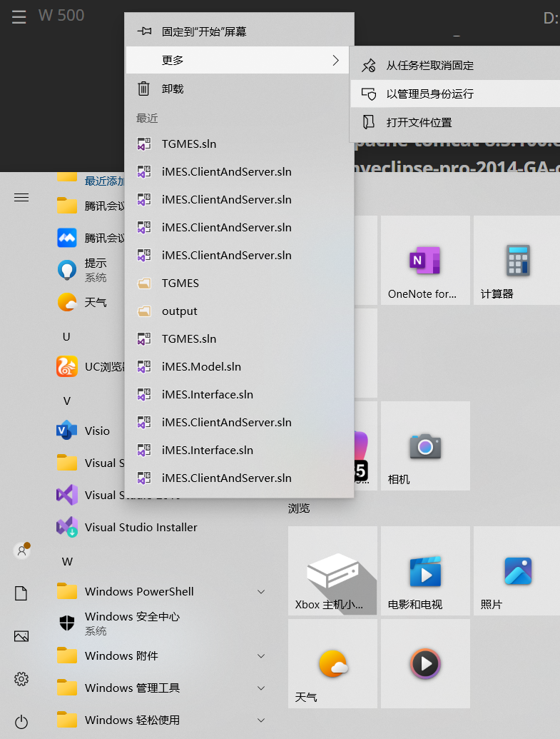Viewport: 560px width, 739px height.
Task: Expand the Windows 轻松使用 folder
Action: tap(261, 720)
